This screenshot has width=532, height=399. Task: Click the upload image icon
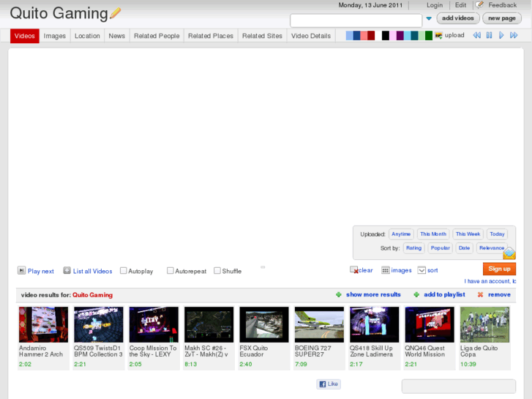(438, 35)
